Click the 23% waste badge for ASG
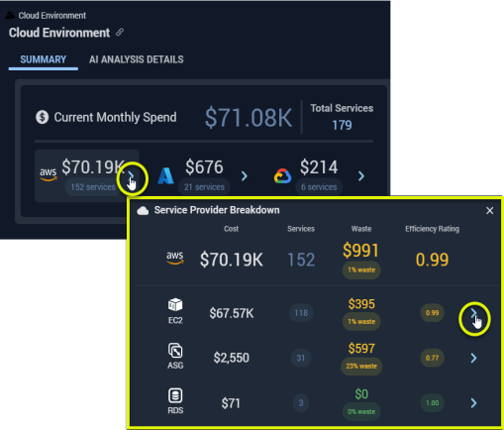 point(361,367)
